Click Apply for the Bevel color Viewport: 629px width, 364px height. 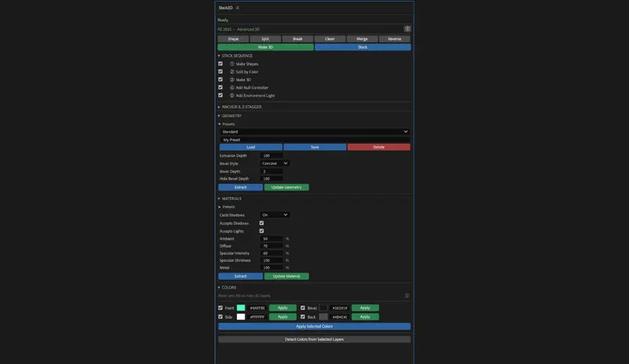tap(365, 308)
